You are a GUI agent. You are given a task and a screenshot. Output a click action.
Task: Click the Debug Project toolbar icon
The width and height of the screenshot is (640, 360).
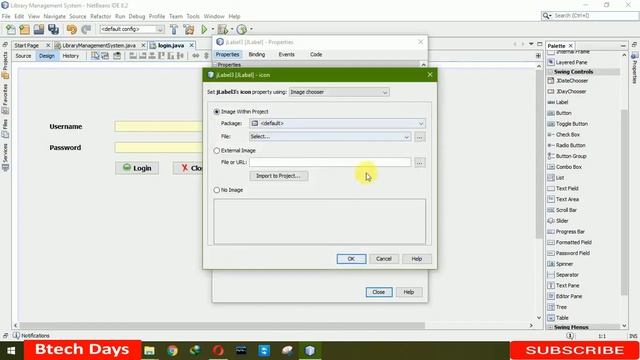coord(223,29)
